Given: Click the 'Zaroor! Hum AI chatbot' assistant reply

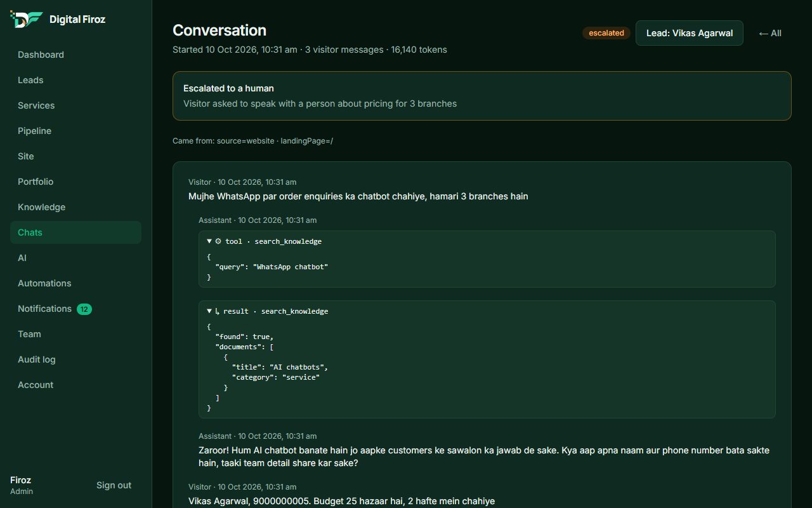Looking at the screenshot, I should (x=484, y=457).
